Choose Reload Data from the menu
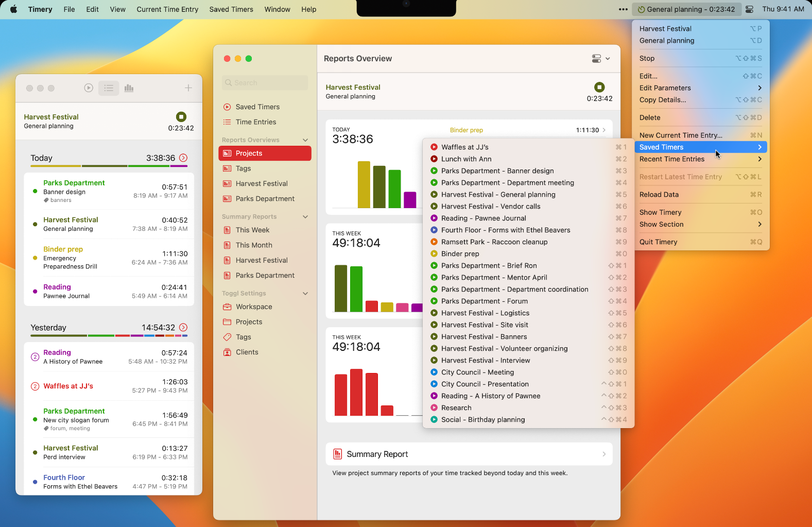This screenshot has height=527, width=812. tap(701, 194)
